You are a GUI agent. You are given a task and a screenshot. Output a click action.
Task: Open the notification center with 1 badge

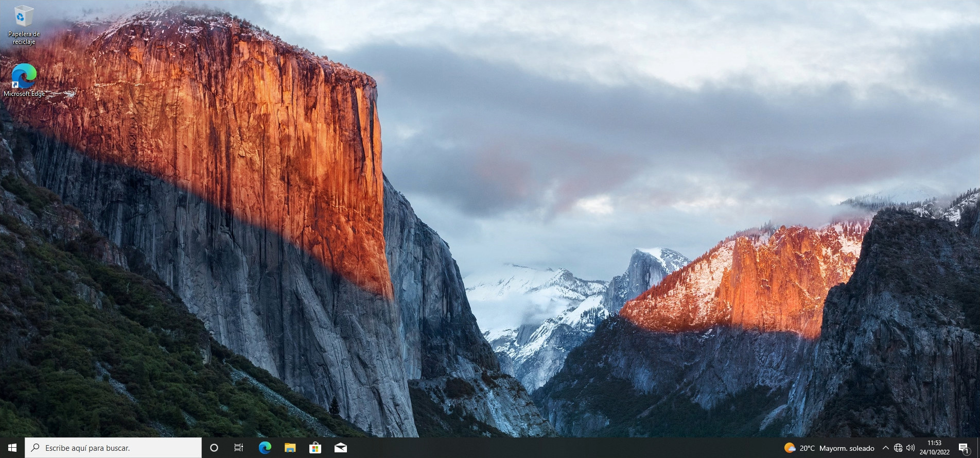(964, 448)
